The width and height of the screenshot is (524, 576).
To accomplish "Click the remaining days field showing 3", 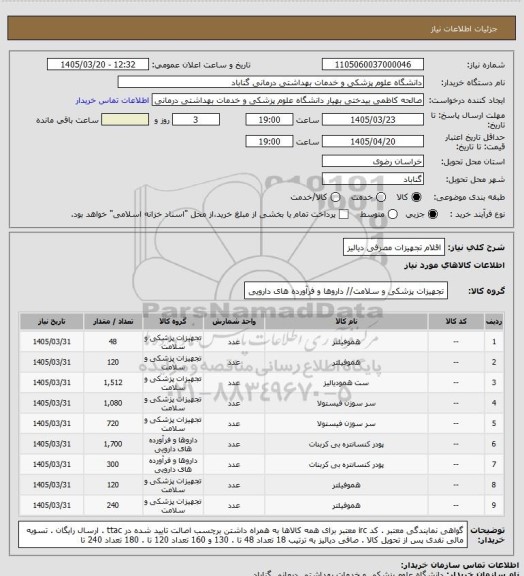I will click(x=196, y=120).
